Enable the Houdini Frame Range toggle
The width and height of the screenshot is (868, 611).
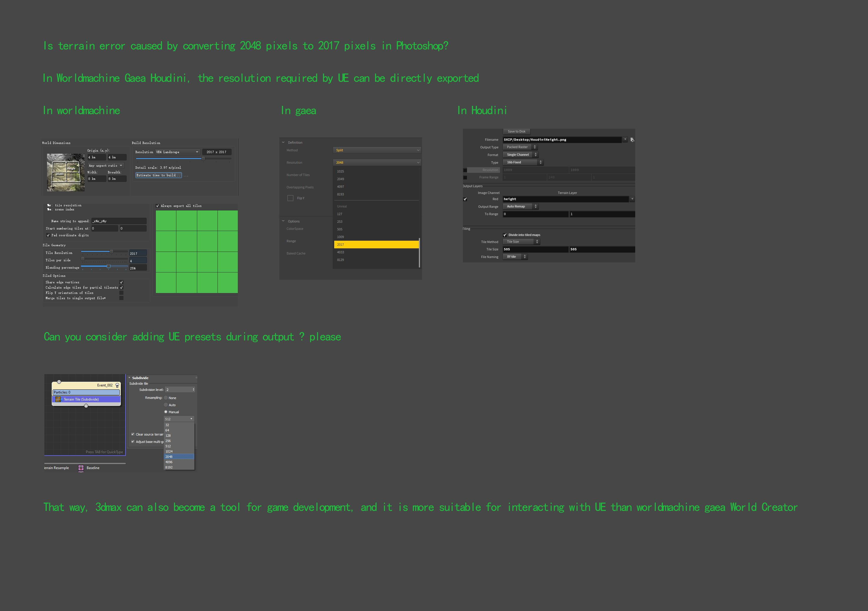point(465,177)
